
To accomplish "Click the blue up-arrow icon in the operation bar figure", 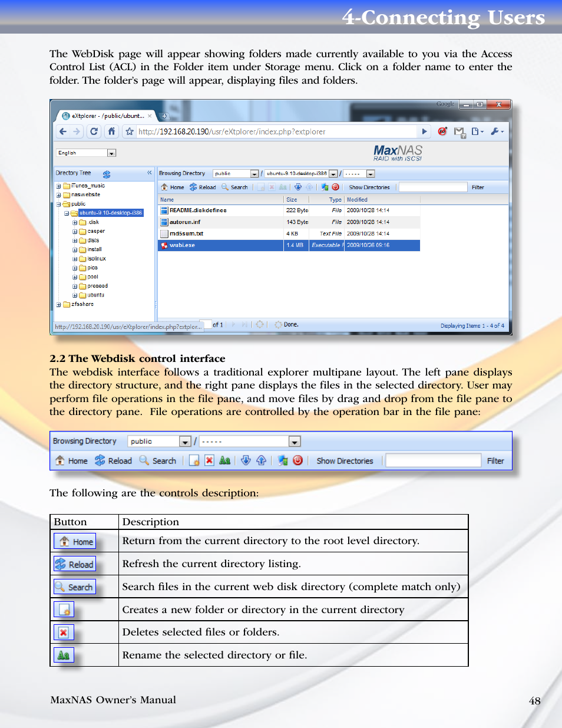I will point(261,460).
